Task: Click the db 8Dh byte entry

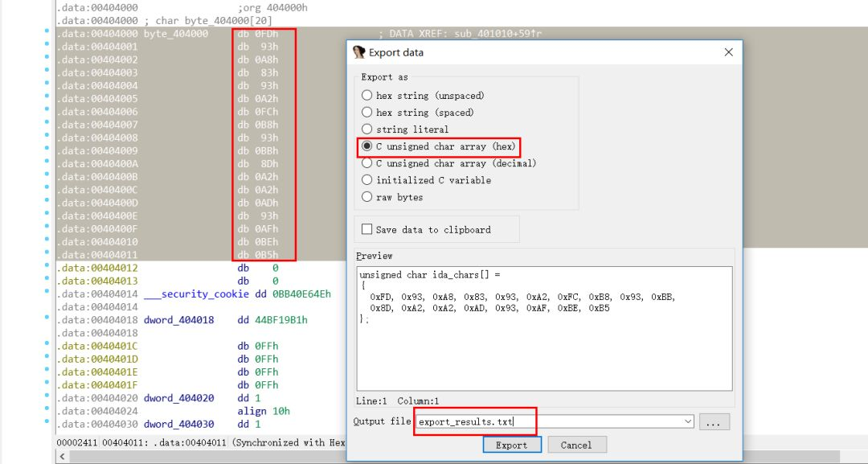Action: (x=258, y=164)
